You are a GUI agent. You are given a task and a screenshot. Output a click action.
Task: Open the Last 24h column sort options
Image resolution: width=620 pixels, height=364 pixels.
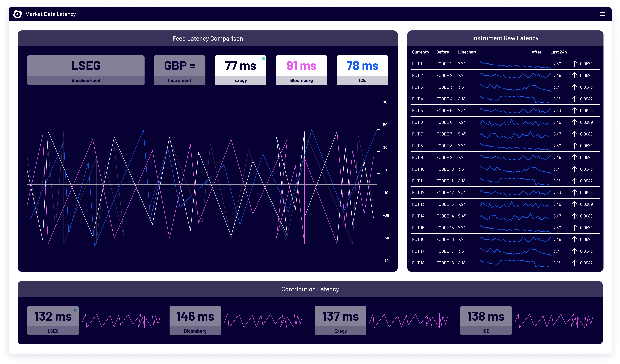pos(558,52)
